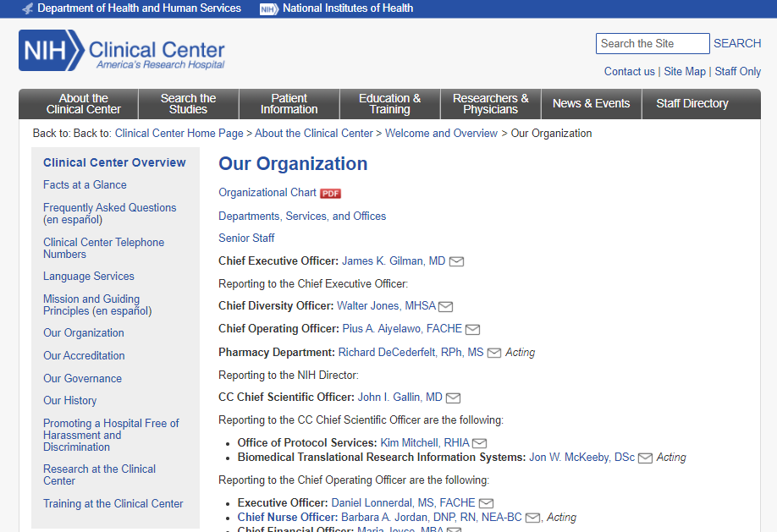Click envelope icon beside Jon W. McKeeby
This screenshot has height=532, width=777.
pos(645,458)
